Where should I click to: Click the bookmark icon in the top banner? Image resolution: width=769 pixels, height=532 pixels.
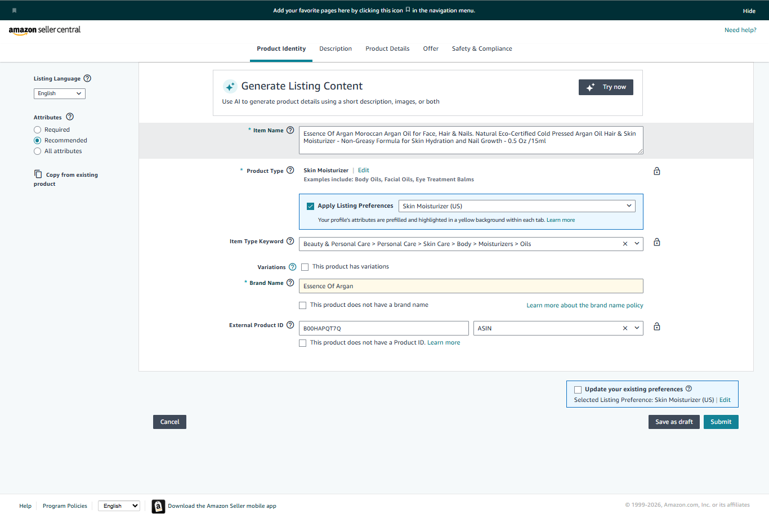14,11
